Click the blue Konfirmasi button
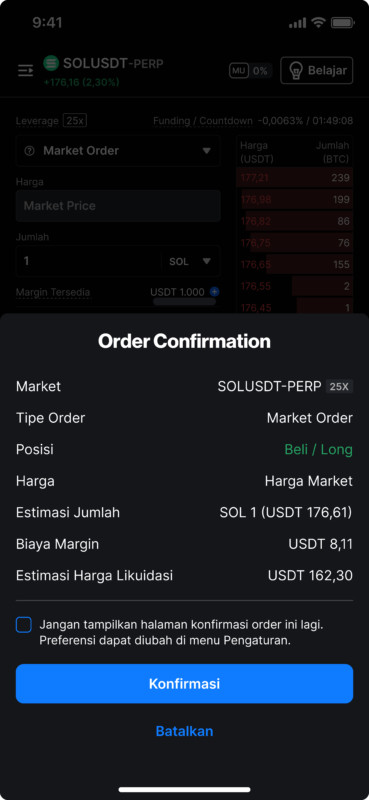The image size is (369, 800). coord(184,684)
